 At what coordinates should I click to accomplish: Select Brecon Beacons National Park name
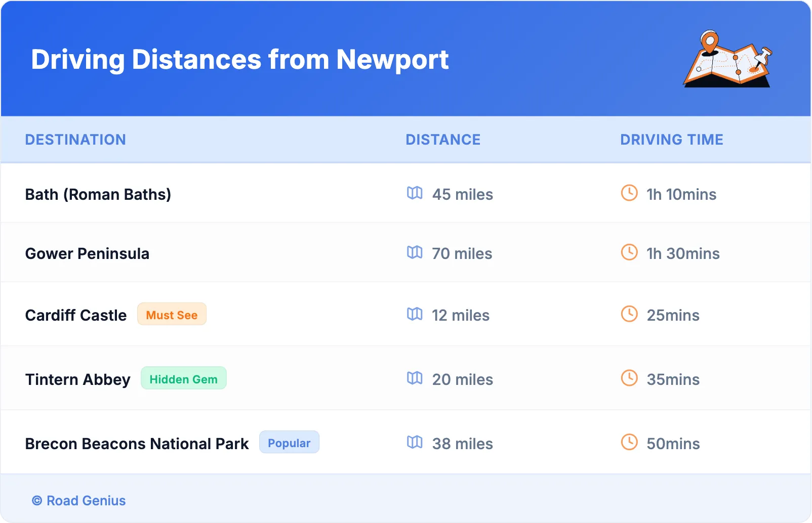point(137,444)
